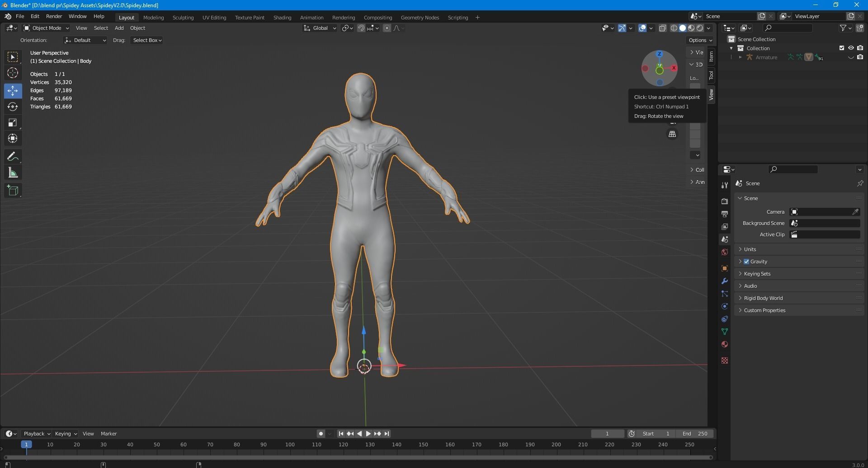Select the Measure ruler tool
Image resolution: width=868 pixels, height=468 pixels.
click(13, 173)
